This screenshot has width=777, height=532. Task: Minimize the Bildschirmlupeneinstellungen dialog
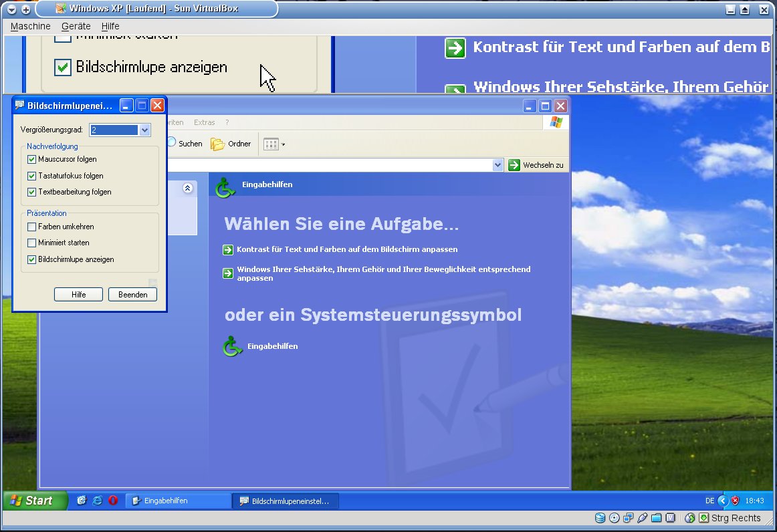pyautogui.click(x=127, y=105)
